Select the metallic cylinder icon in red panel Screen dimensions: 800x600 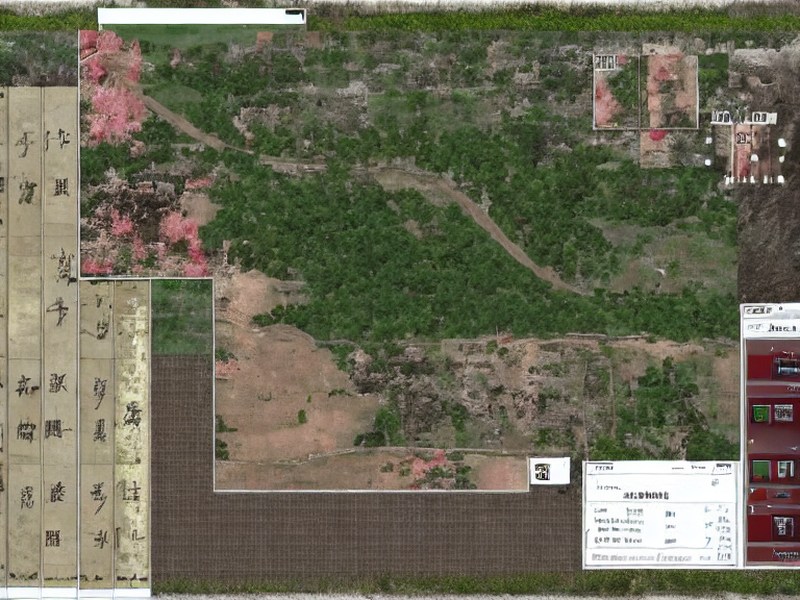point(788,367)
